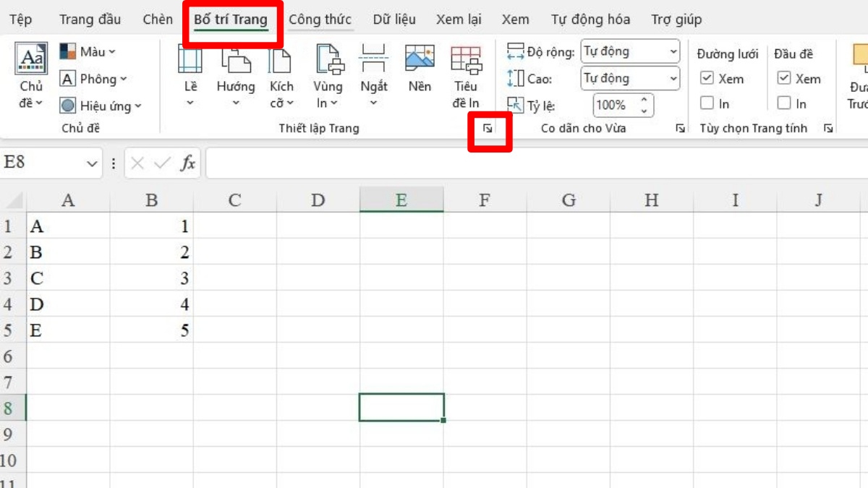The height and width of the screenshot is (488, 868).
Task: Uncheck Xem under Đường lưới
Action: (x=707, y=78)
